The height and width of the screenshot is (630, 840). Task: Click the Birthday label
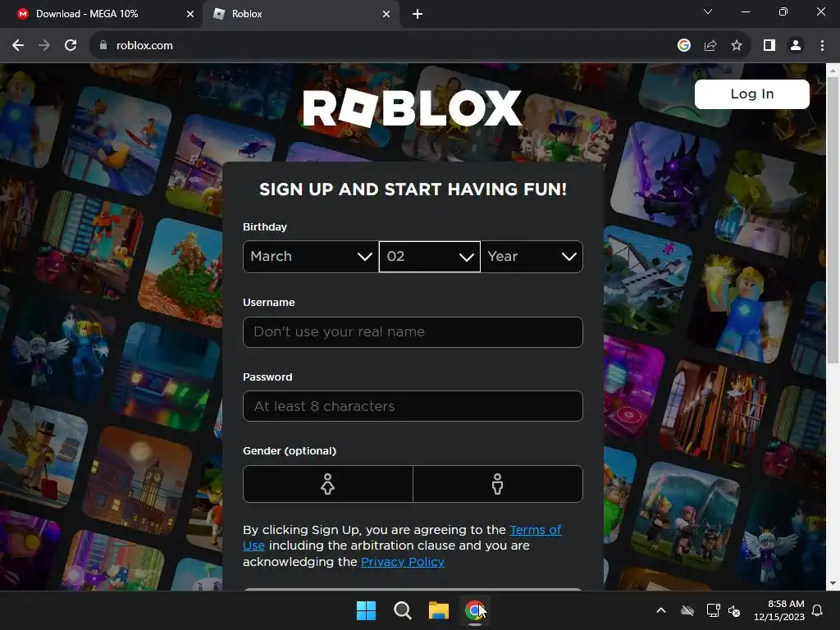tap(265, 226)
